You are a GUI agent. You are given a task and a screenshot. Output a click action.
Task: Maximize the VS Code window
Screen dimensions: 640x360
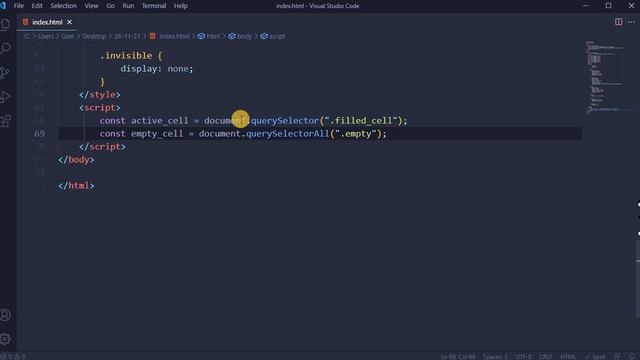(608, 6)
